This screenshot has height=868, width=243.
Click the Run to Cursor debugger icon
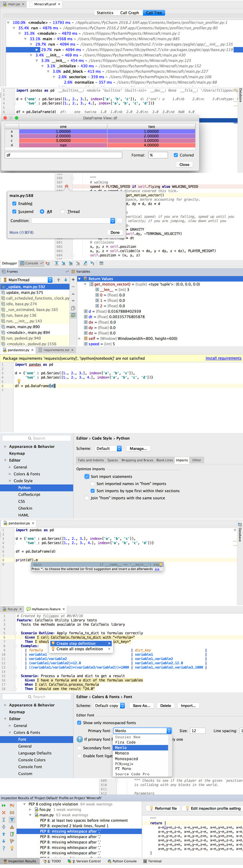(92, 263)
